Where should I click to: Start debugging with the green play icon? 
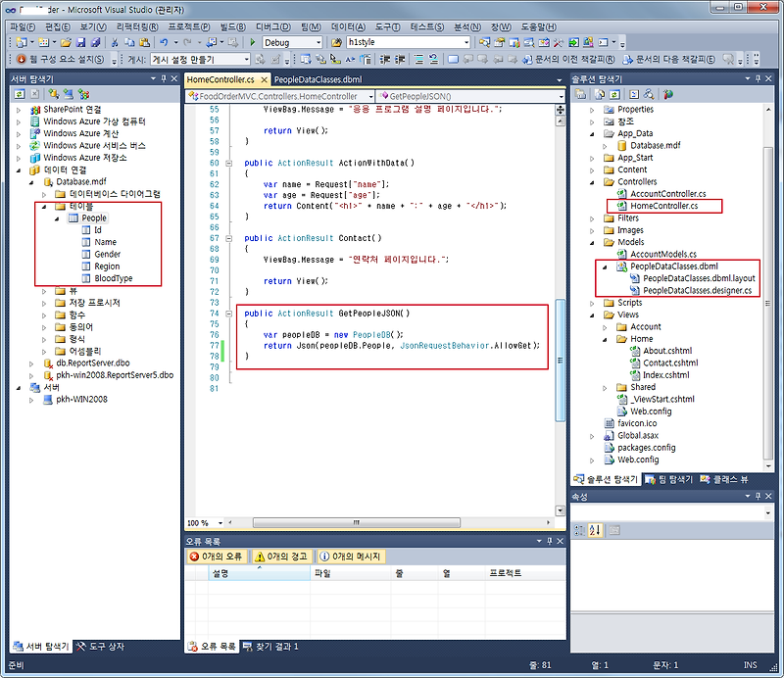(x=253, y=42)
